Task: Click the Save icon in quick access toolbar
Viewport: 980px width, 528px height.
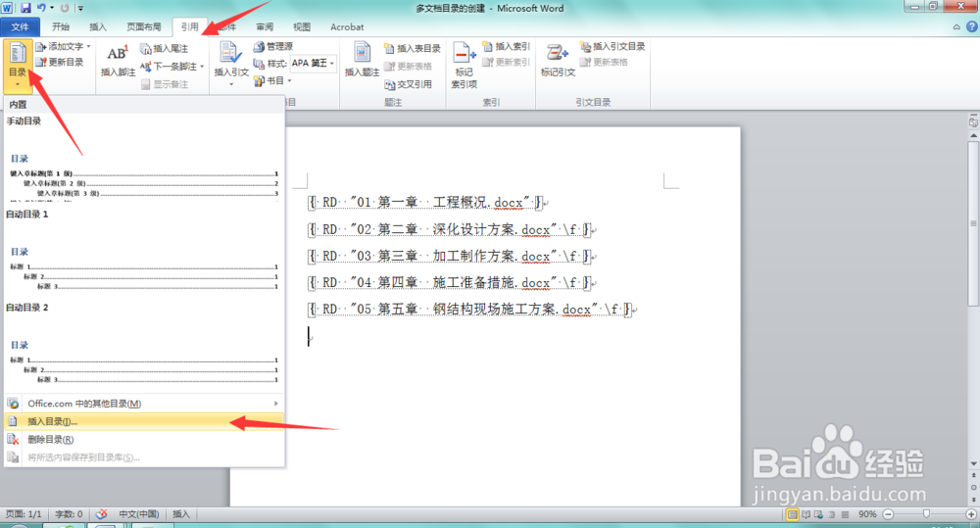Action: 25,8
